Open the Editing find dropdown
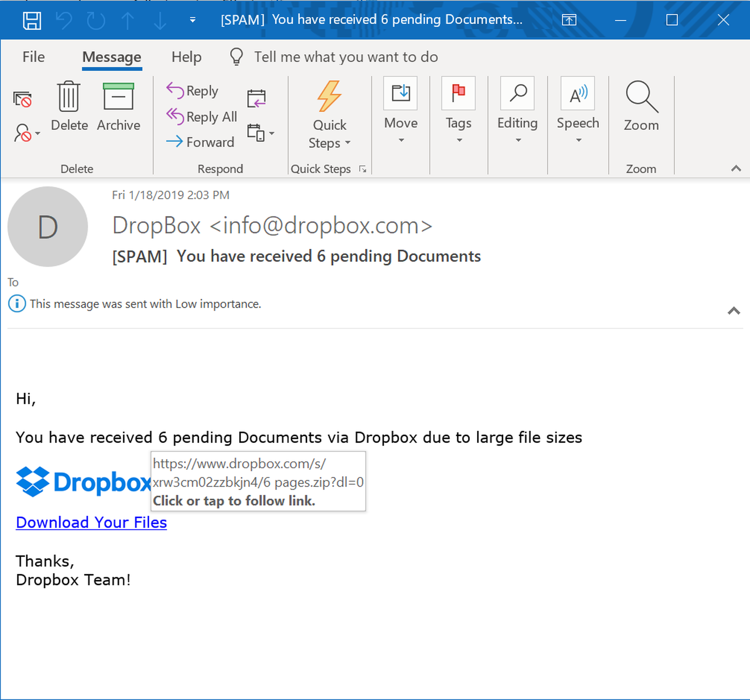 (x=518, y=111)
